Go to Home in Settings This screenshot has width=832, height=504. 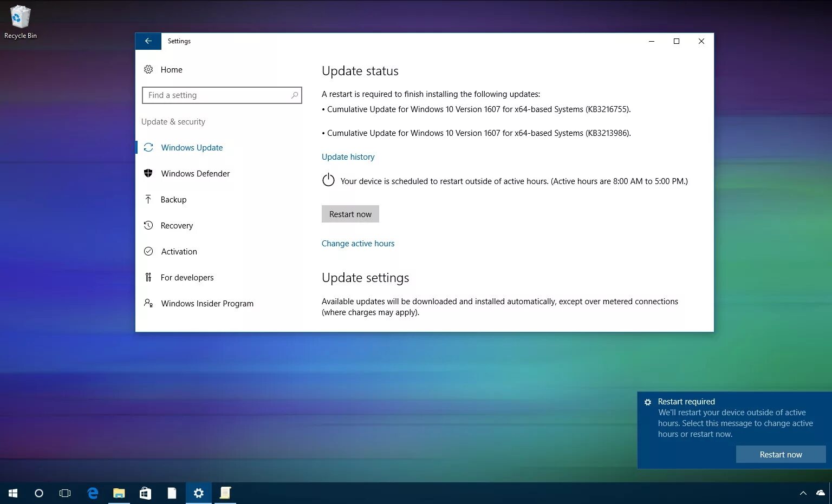pyautogui.click(x=172, y=69)
